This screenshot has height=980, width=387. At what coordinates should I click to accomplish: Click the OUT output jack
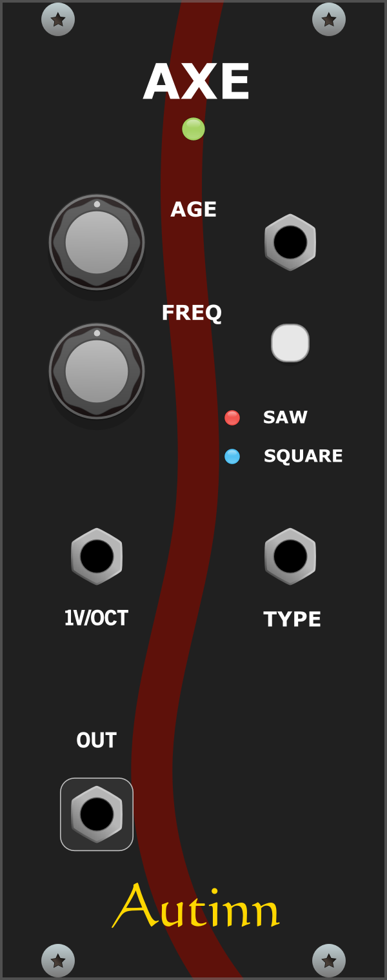(97, 814)
